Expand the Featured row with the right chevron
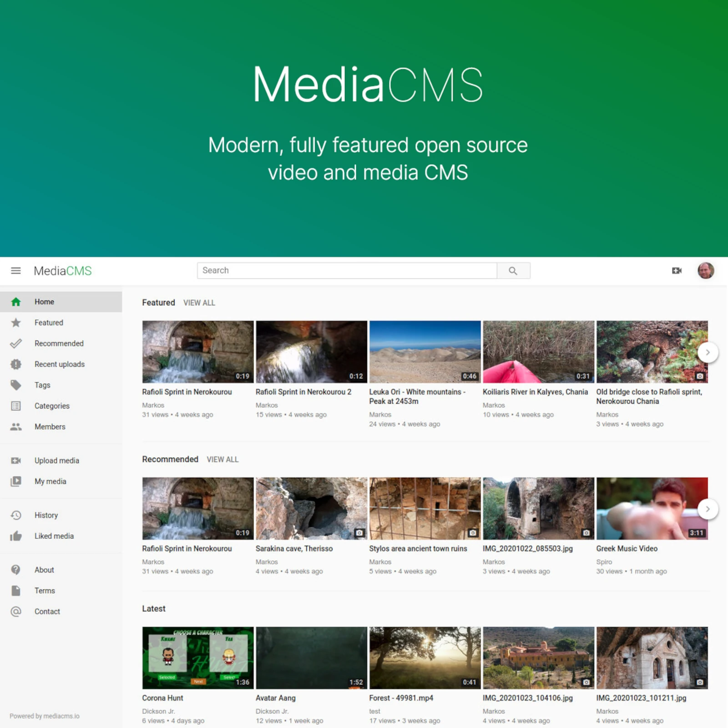The height and width of the screenshot is (728, 728). click(708, 352)
